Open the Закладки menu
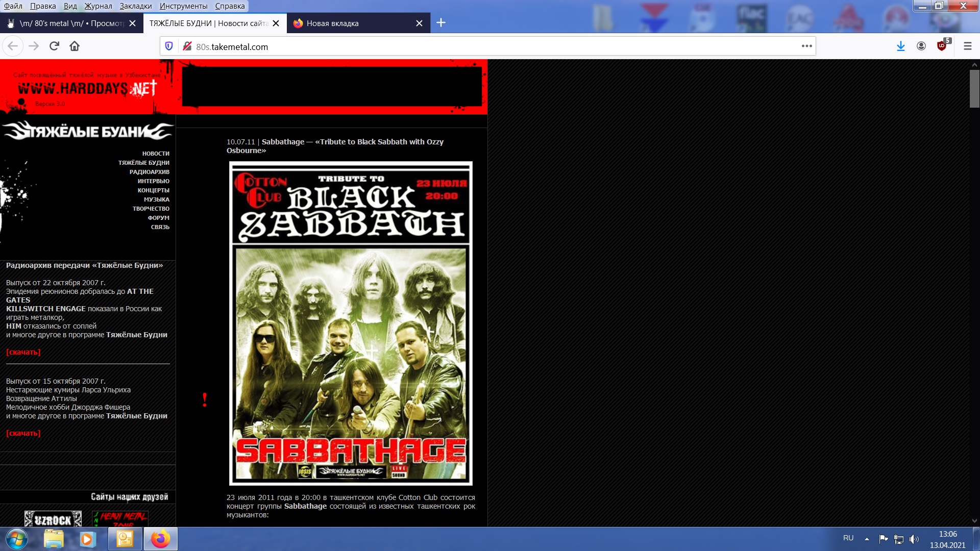 click(135, 6)
